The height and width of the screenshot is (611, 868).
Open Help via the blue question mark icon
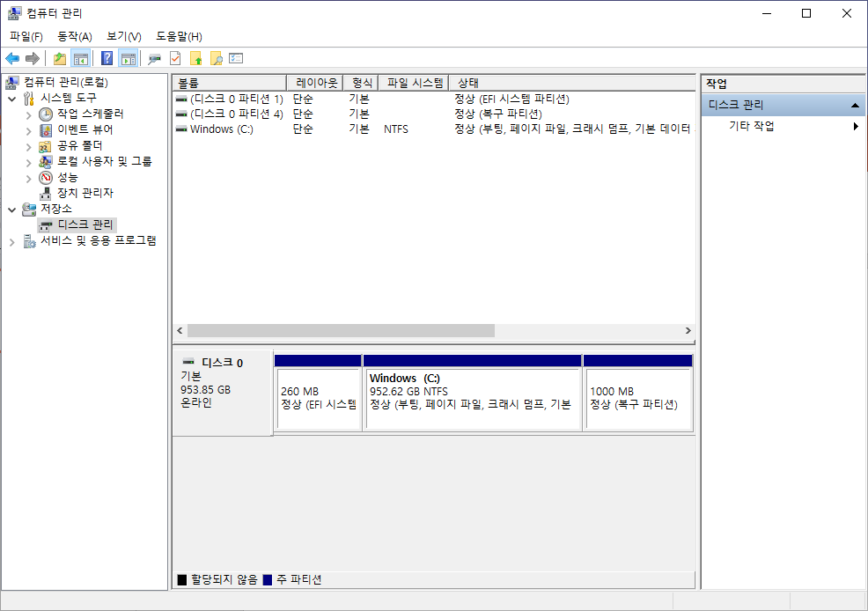click(107, 58)
